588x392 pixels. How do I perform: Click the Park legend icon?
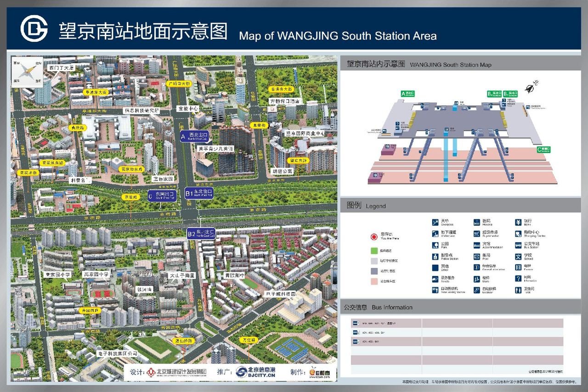click(435, 245)
